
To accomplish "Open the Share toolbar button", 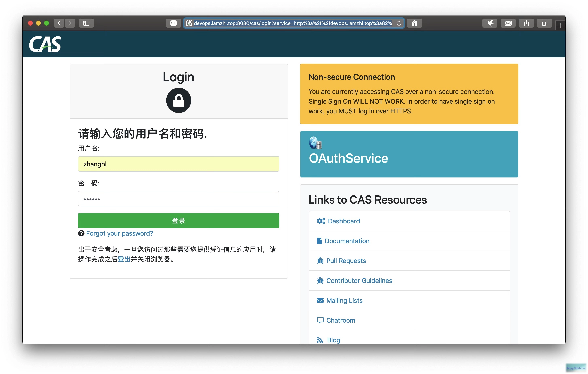I will click(x=526, y=23).
